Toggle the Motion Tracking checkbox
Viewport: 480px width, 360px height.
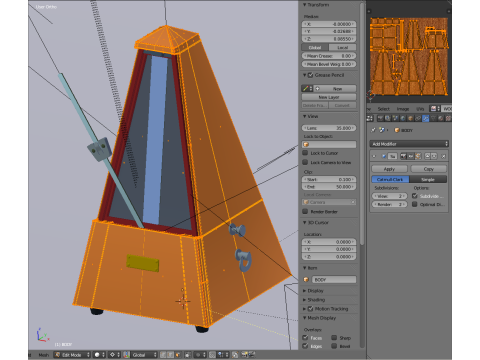(310, 309)
